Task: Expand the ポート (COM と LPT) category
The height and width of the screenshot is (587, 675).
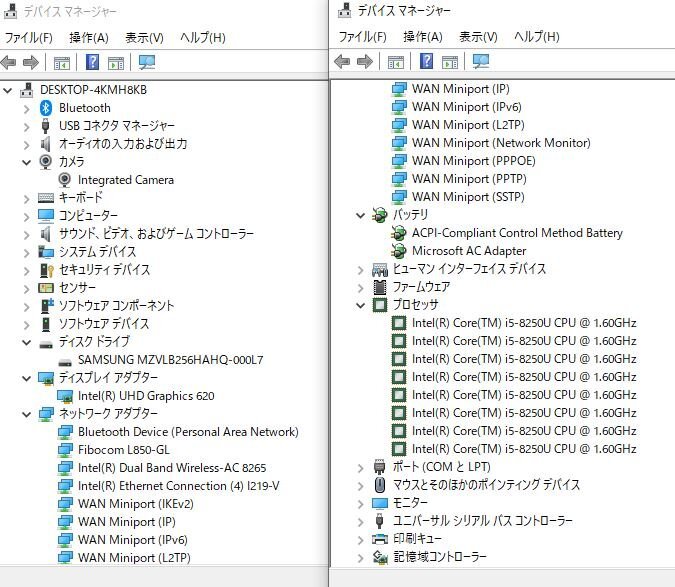Action: 361,468
